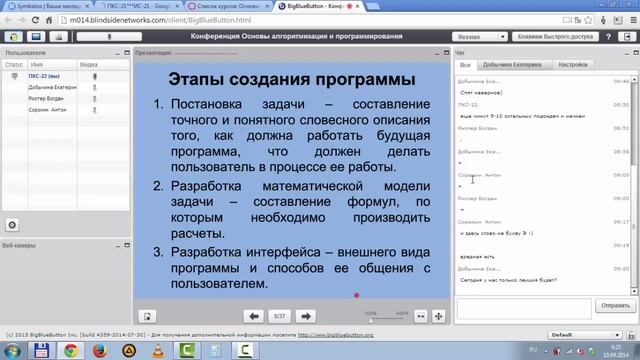Go to next slide arrow

(306, 316)
